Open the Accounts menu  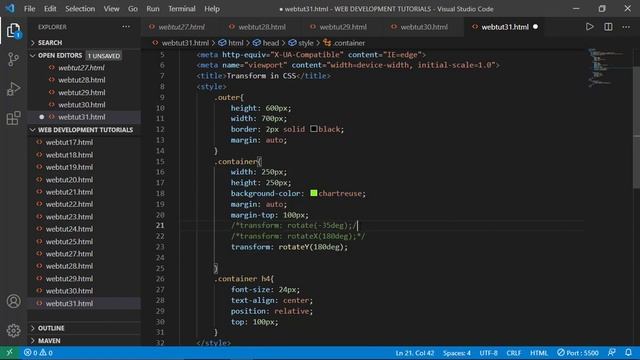coord(13,301)
